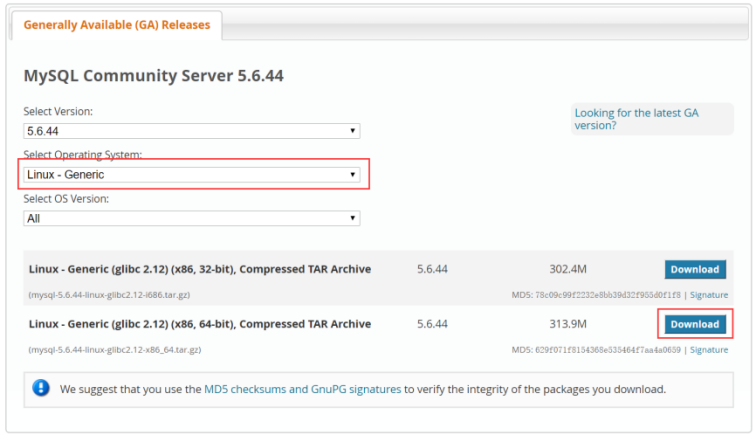The height and width of the screenshot is (435, 756).
Task: Open Signature link for the x86_64 package
Action: point(709,350)
